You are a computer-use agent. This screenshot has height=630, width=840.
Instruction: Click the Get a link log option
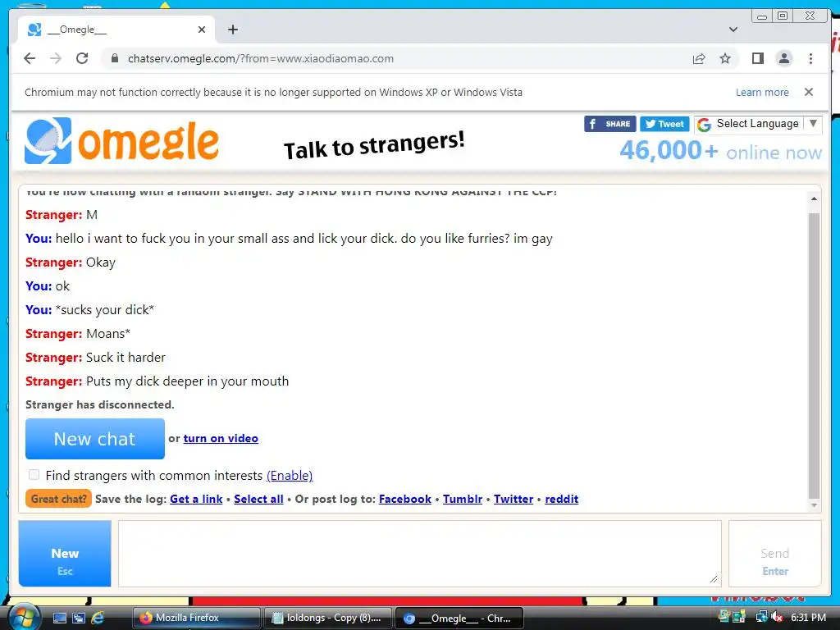[x=196, y=499]
